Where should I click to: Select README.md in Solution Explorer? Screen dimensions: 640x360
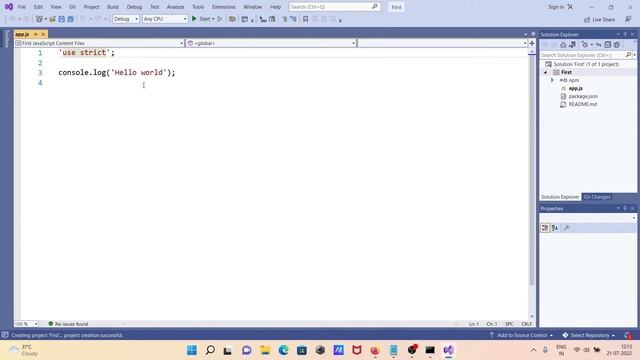tap(582, 104)
